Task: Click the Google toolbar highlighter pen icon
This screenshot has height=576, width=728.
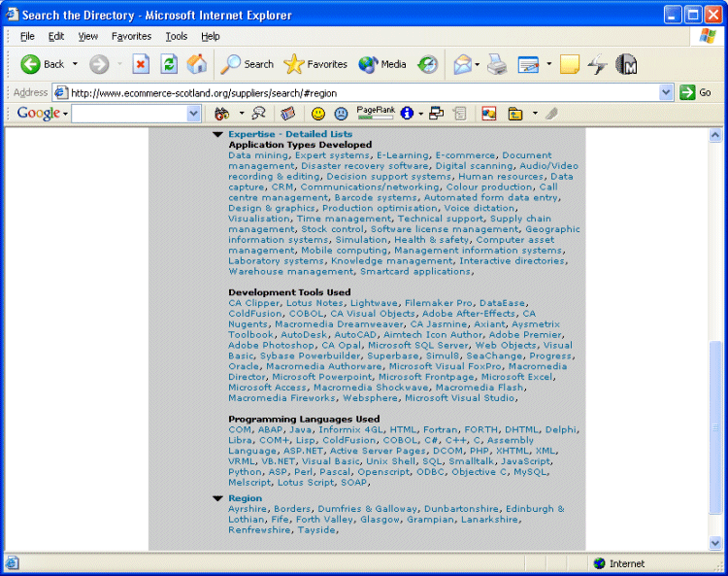Action: [x=551, y=114]
